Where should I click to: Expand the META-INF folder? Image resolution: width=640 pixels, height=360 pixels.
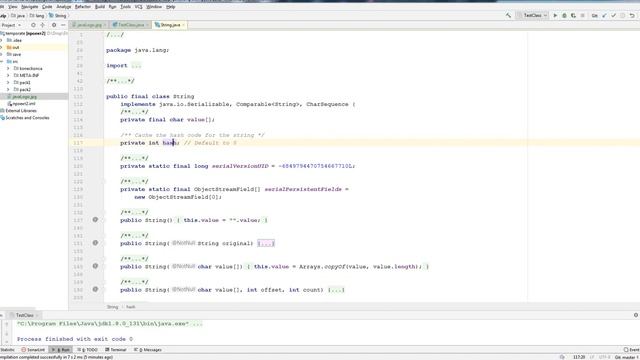8,76
